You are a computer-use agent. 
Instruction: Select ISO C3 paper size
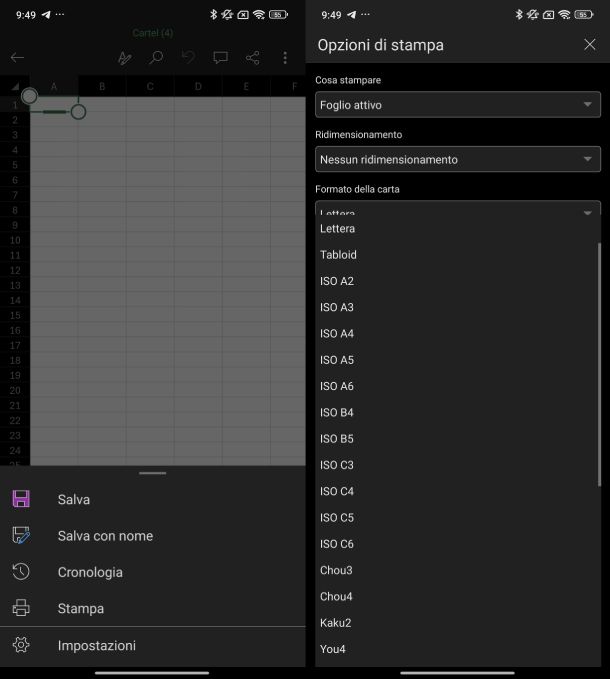tap(458, 465)
